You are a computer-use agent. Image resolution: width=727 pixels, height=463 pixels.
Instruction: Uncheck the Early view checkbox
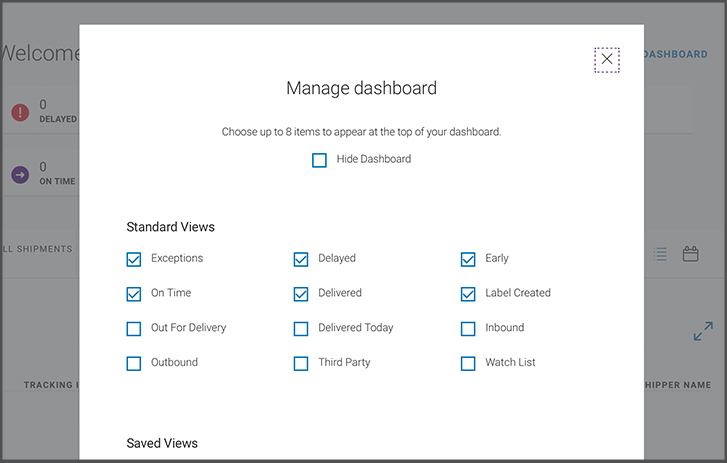pyautogui.click(x=468, y=259)
